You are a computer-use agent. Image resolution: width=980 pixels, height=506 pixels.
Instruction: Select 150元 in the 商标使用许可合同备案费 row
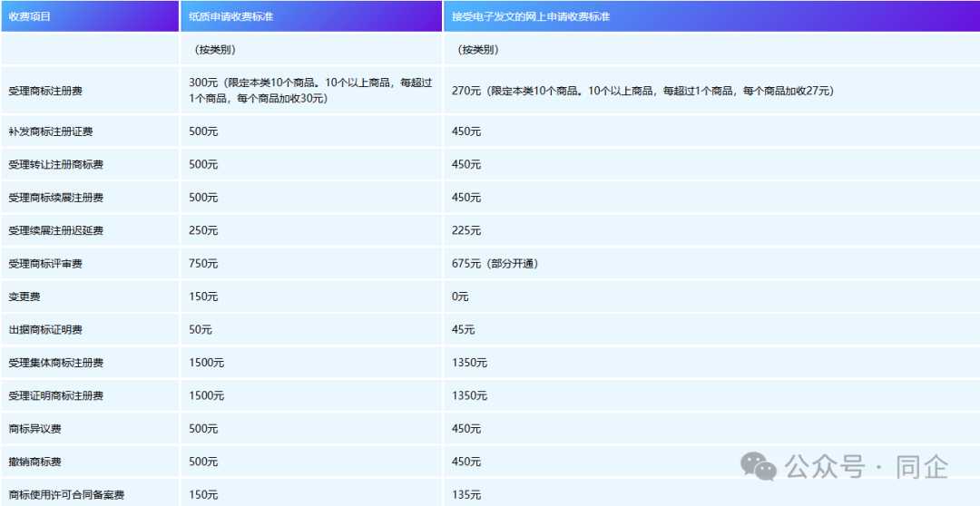click(204, 495)
